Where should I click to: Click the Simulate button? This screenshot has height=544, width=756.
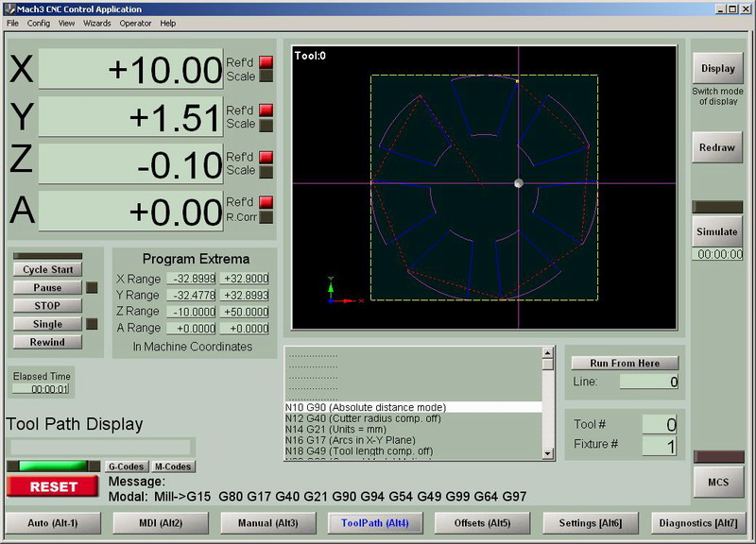[717, 231]
